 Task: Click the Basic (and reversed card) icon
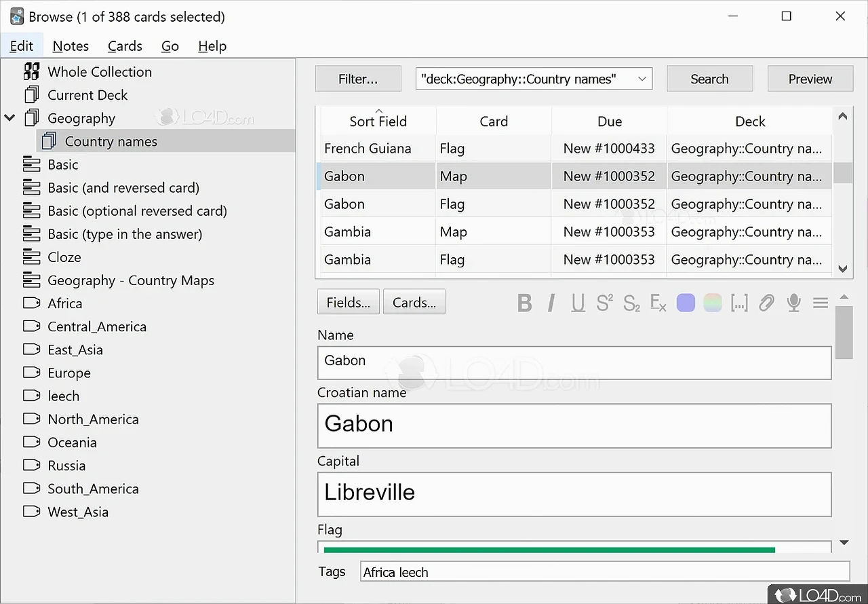pyautogui.click(x=31, y=187)
